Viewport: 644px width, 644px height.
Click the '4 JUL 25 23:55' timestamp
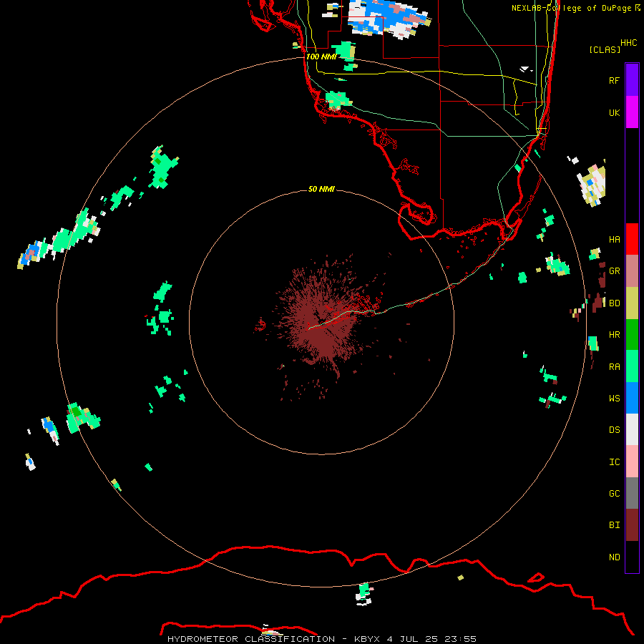click(x=431, y=639)
